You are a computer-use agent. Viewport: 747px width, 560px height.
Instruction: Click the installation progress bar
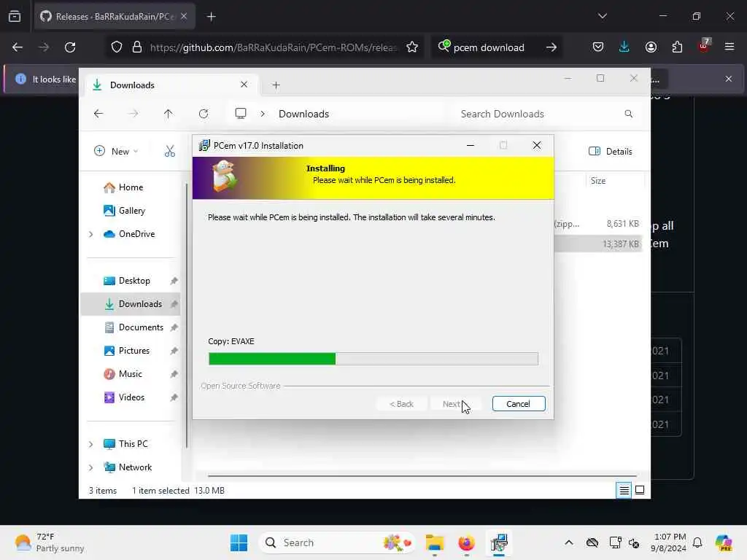click(x=373, y=359)
